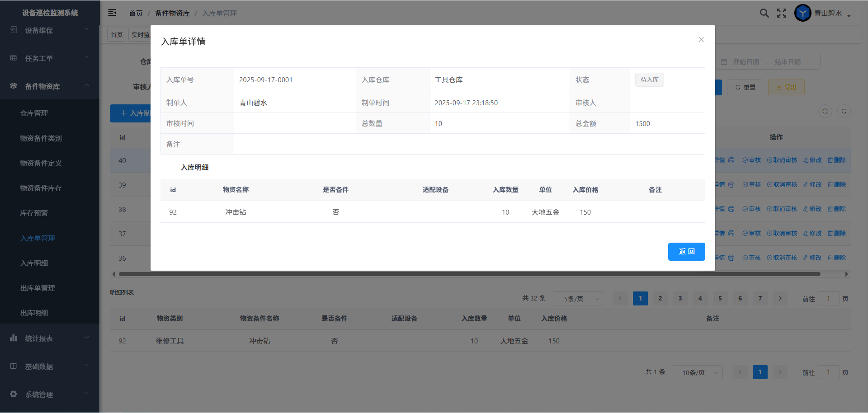Click the circular table search toggle icon
Screen dimensions: 868x413
pos(825,112)
